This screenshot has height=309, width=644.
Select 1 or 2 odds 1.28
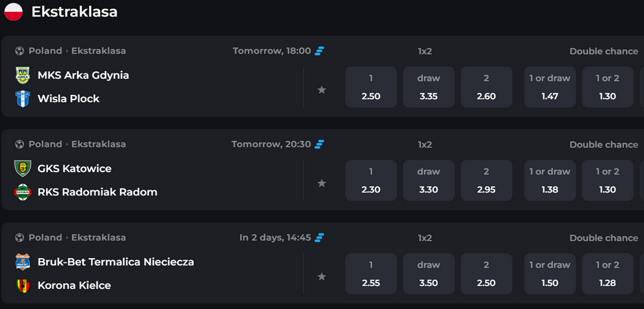[x=608, y=274]
